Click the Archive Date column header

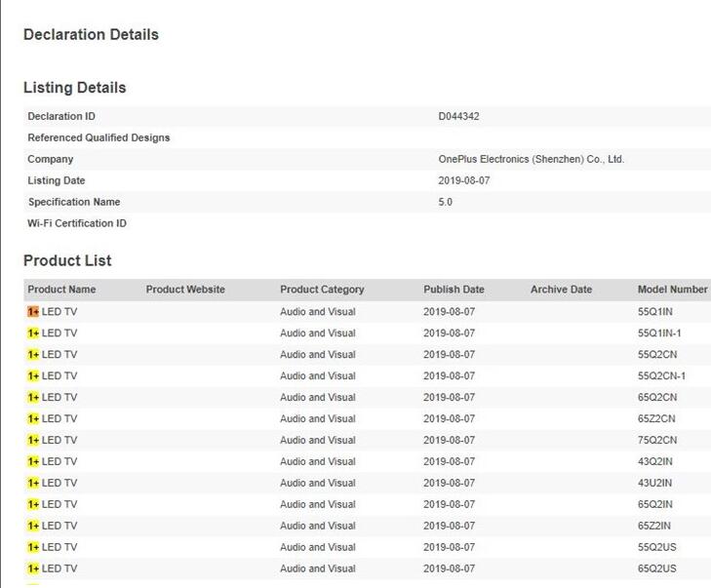click(x=561, y=290)
